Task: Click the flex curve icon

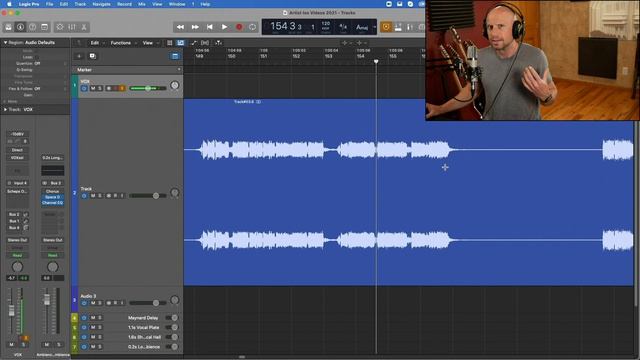Action: pos(194,43)
